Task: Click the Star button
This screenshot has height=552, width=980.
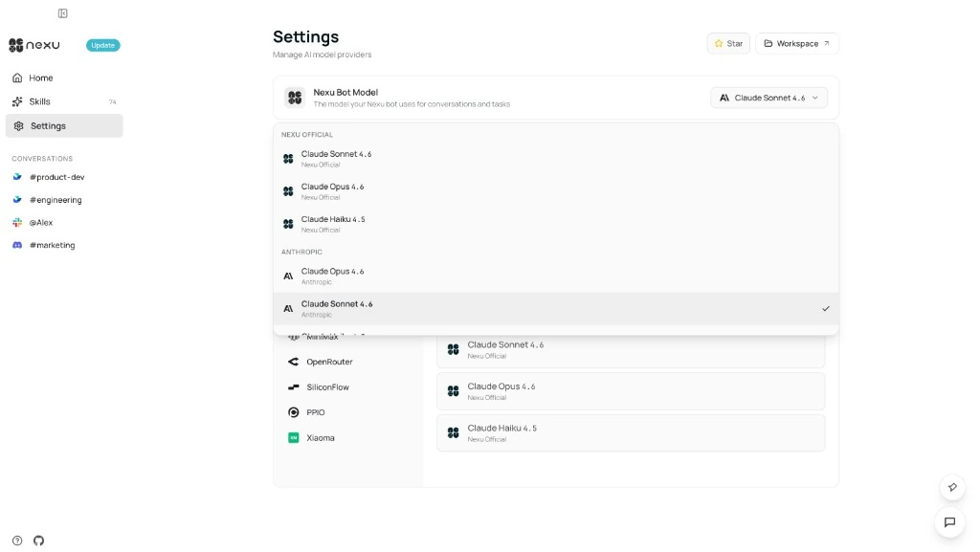Action: click(x=728, y=43)
